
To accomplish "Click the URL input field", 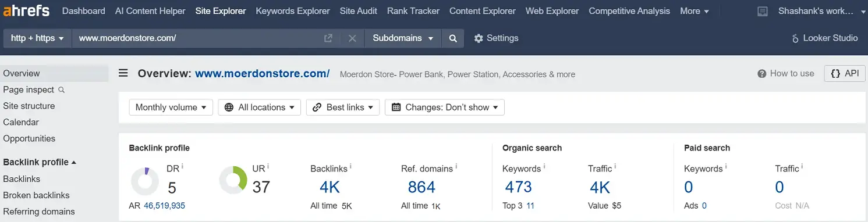I will tap(197, 38).
